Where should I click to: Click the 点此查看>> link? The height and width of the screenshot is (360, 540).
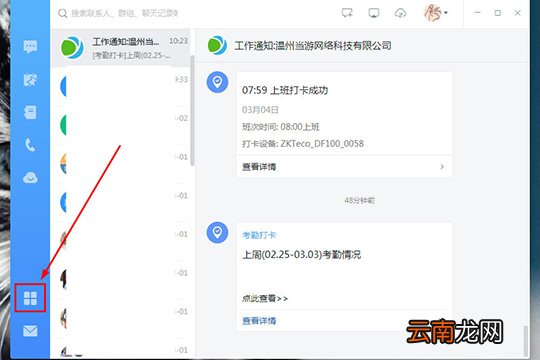(264, 298)
